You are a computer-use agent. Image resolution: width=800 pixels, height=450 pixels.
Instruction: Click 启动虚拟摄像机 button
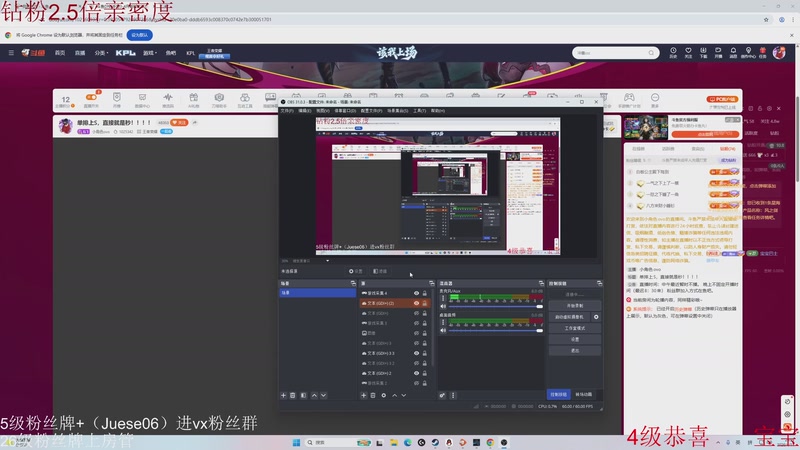pos(569,317)
